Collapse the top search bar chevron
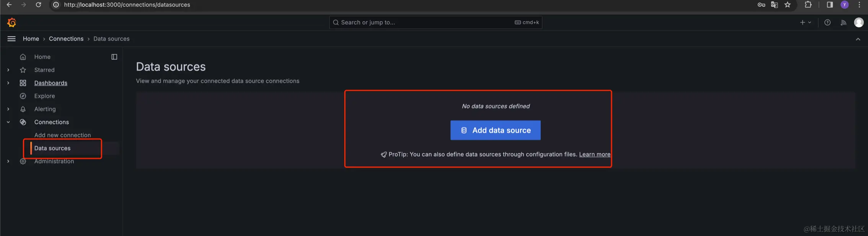The width and height of the screenshot is (868, 236). (858, 39)
